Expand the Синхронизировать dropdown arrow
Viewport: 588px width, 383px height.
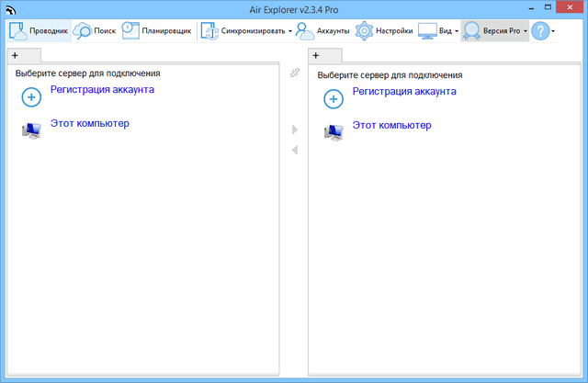coord(289,31)
